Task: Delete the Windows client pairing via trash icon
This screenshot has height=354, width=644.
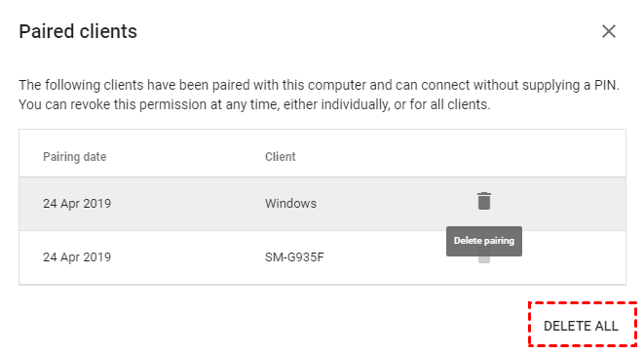Action: 484,201
